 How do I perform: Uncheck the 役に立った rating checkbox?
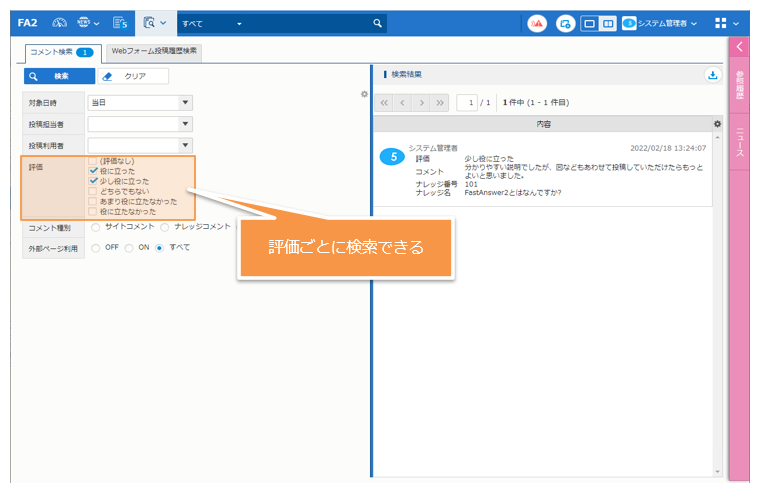pos(93,171)
